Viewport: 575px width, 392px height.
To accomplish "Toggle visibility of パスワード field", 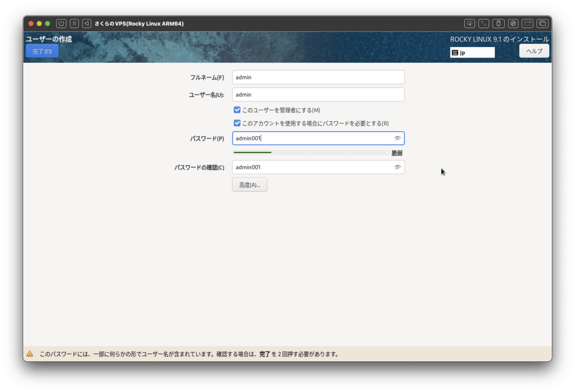I will 398,138.
